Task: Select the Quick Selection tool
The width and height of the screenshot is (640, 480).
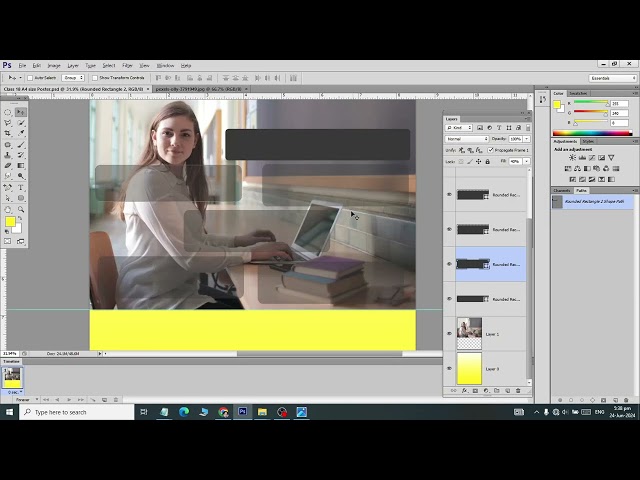Action: [21, 123]
